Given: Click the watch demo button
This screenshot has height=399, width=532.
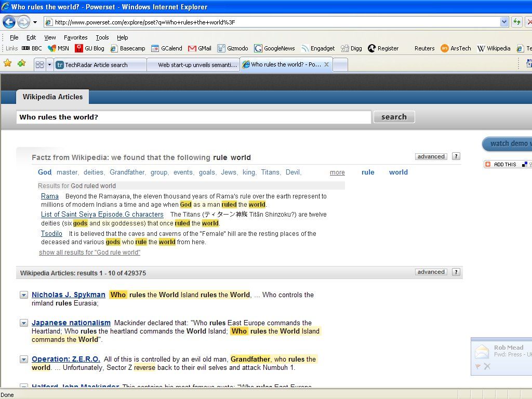Looking at the screenshot, I should (x=507, y=143).
